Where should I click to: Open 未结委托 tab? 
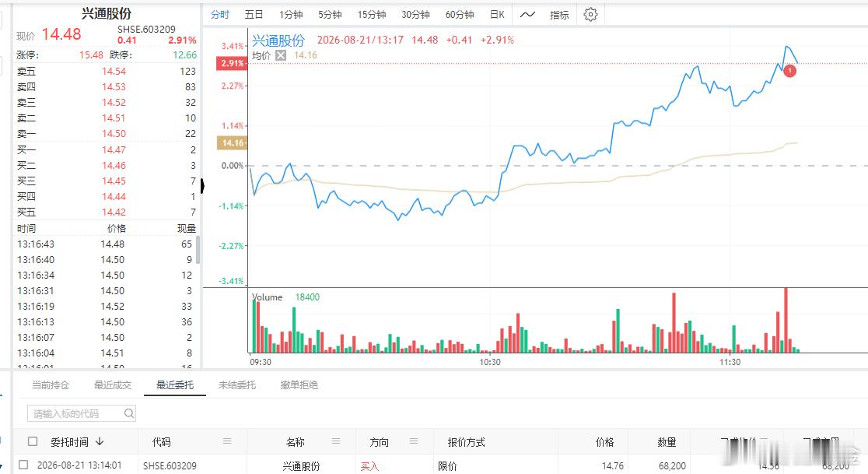(237, 384)
